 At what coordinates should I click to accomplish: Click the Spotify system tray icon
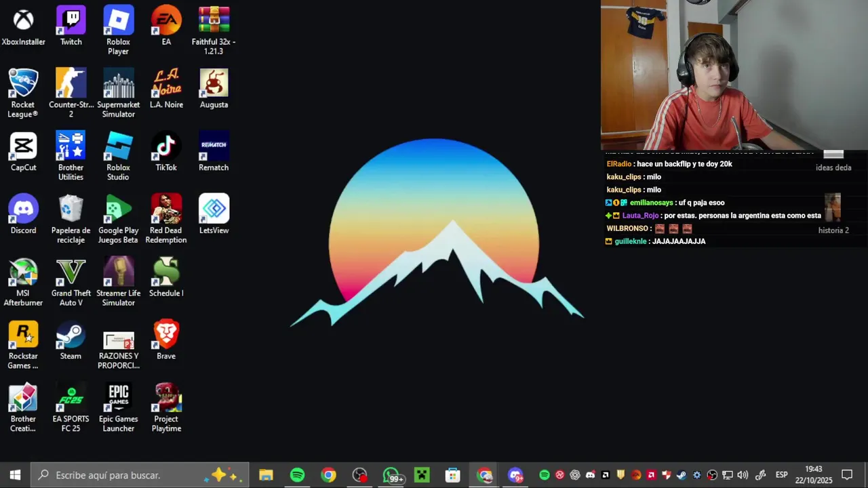pyautogui.click(x=544, y=475)
